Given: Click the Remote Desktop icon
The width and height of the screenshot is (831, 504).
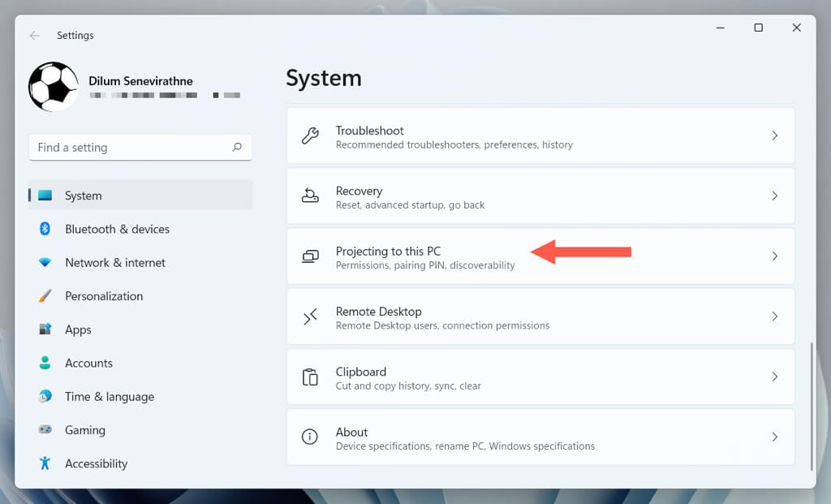Looking at the screenshot, I should pos(310,317).
